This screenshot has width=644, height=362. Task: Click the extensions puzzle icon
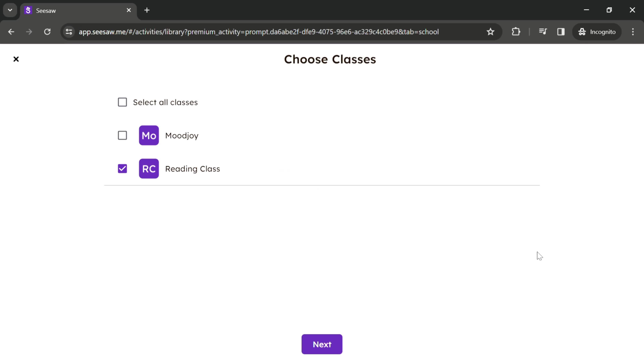(x=516, y=31)
